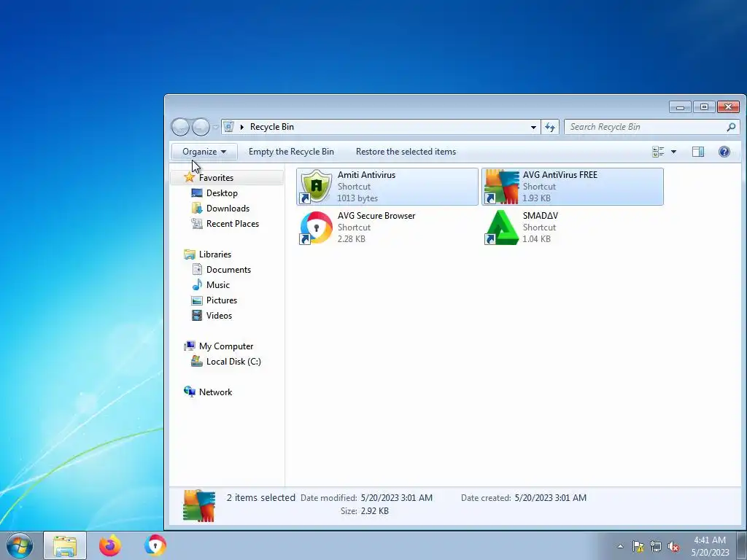Select Network in navigation pane

click(x=215, y=392)
